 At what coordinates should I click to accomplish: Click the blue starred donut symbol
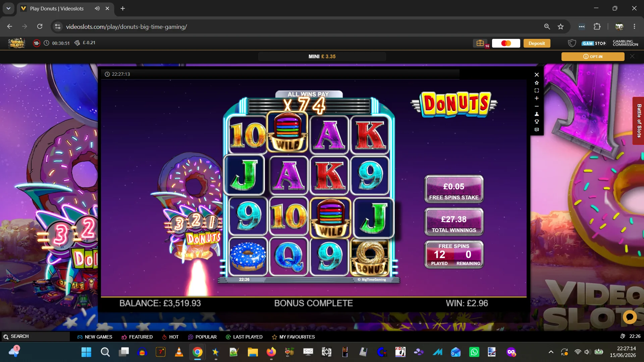pos(248,256)
